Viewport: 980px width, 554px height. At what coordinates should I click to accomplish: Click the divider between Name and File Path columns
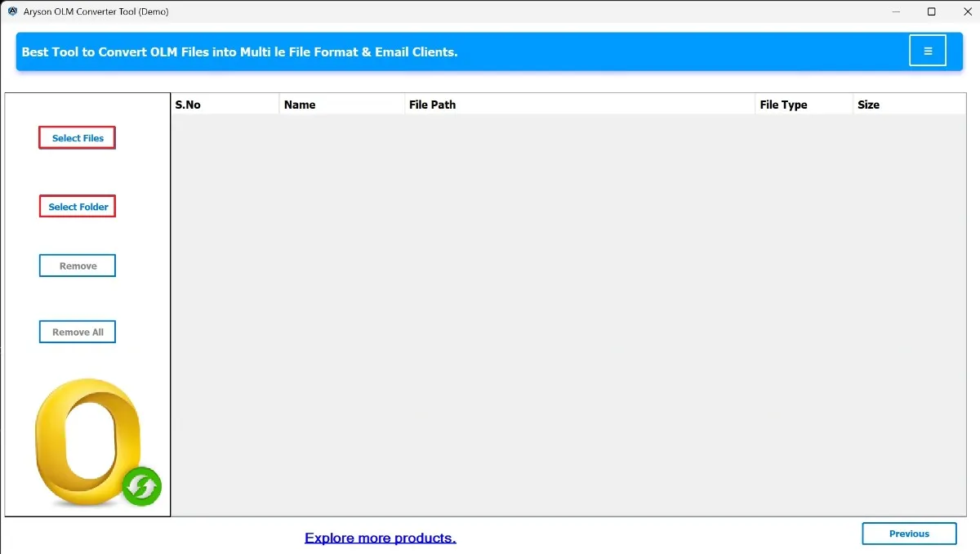[404, 104]
